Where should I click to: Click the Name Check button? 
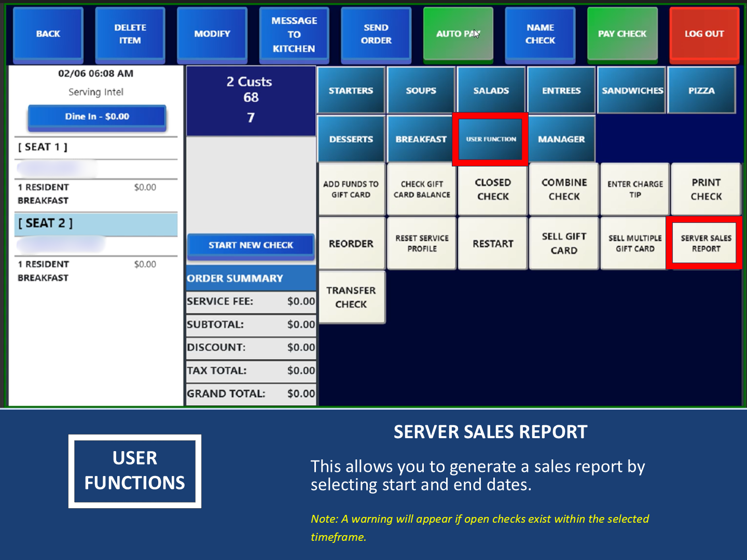click(x=540, y=34)
